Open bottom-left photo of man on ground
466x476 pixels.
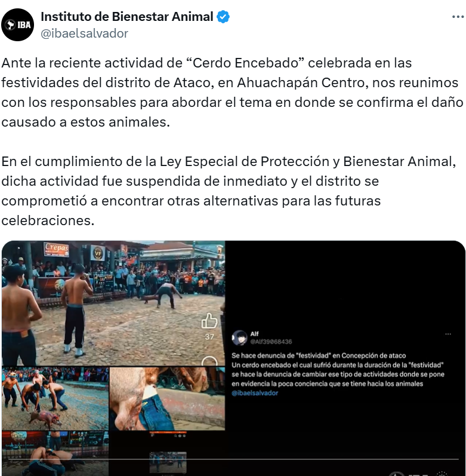click(x=55, y=453)
